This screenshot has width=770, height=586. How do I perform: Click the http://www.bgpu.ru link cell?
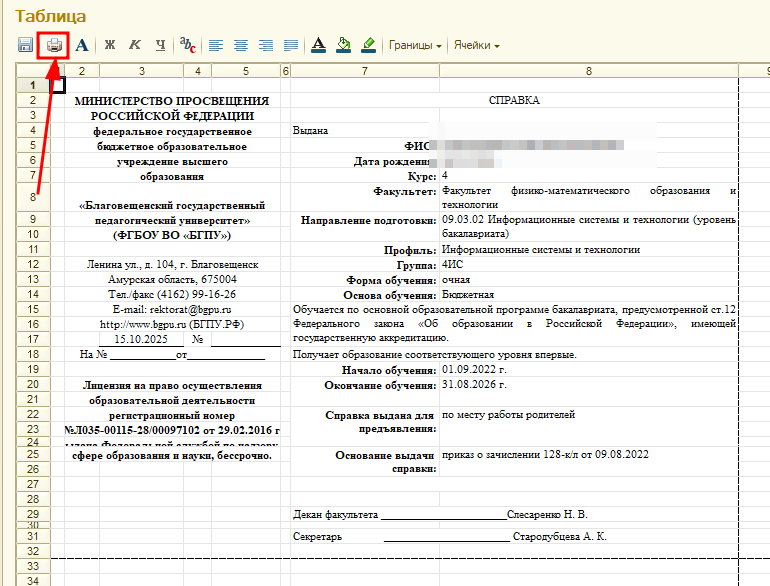click(170, 324)
